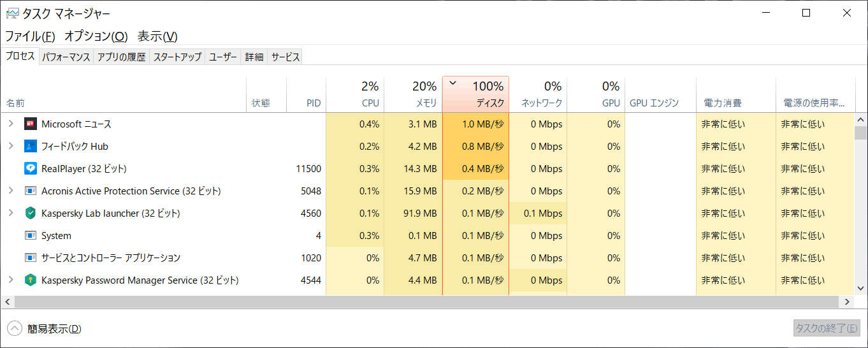Expand the フィードバック Hub process group
Screen dimensions: 868x348
click(x=11, y=146)
